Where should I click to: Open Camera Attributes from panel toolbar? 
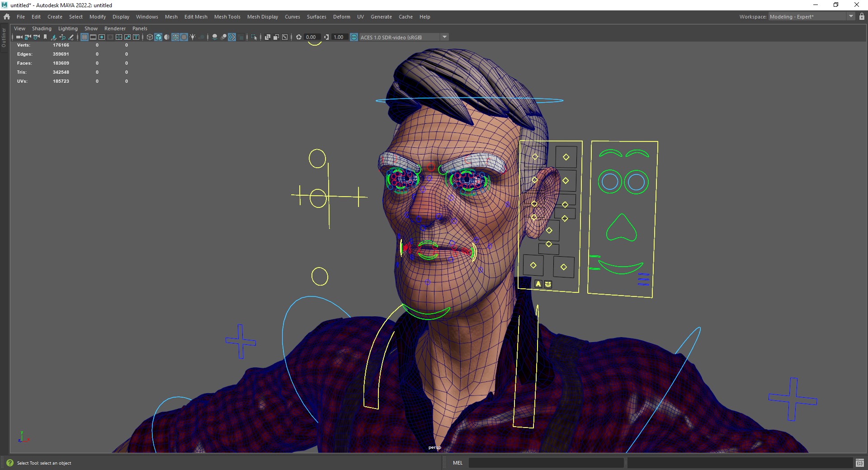pos(37,37)
